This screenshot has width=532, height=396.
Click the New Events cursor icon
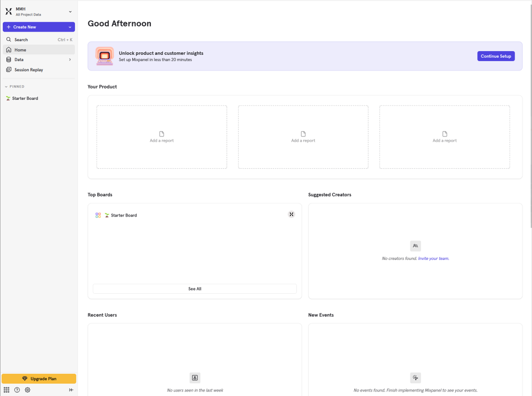click(415, 378)
